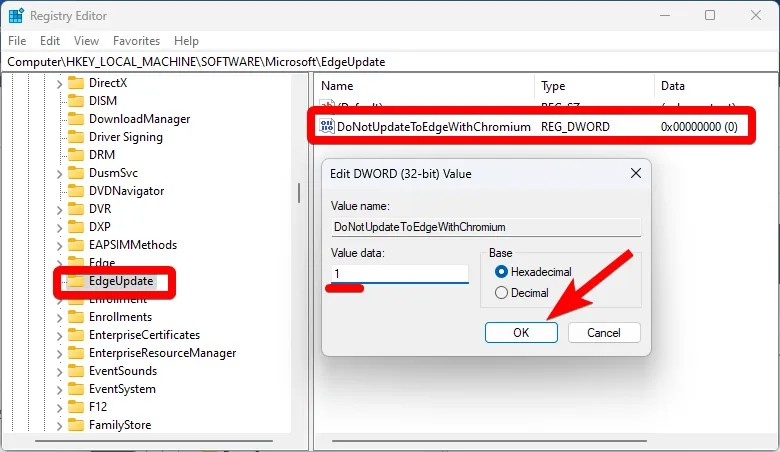Click the EdgeUpdate folder icon
This screenshot has height=452, width=780.
point(76,281)
